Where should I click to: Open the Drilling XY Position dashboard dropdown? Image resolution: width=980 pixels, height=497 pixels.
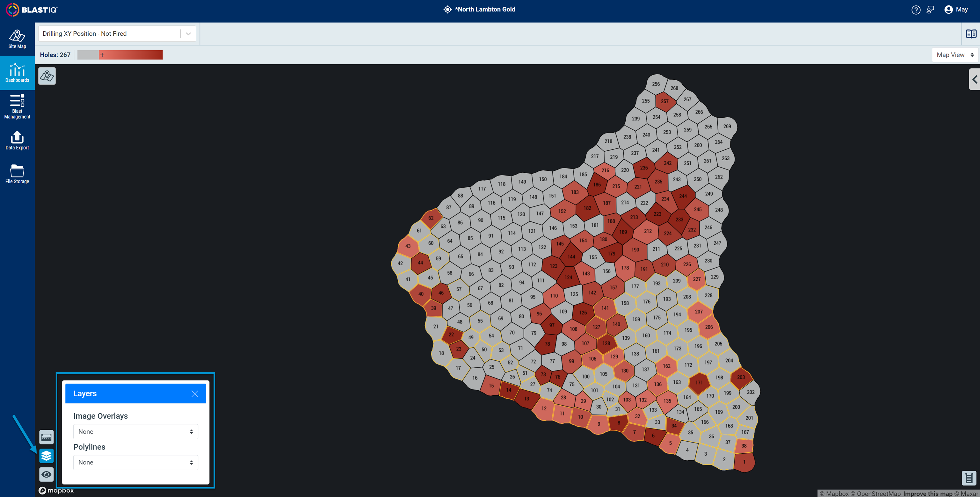pyautogui.click(x=117, y=33)
